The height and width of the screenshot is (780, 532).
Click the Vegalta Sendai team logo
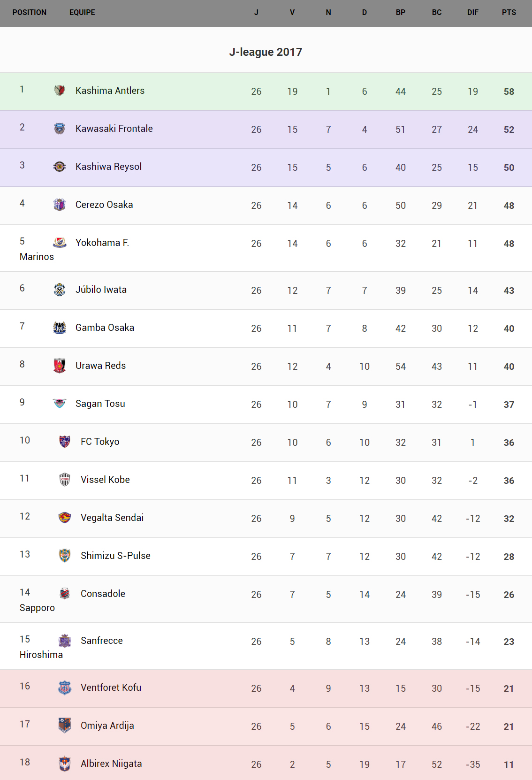[65, 517]
